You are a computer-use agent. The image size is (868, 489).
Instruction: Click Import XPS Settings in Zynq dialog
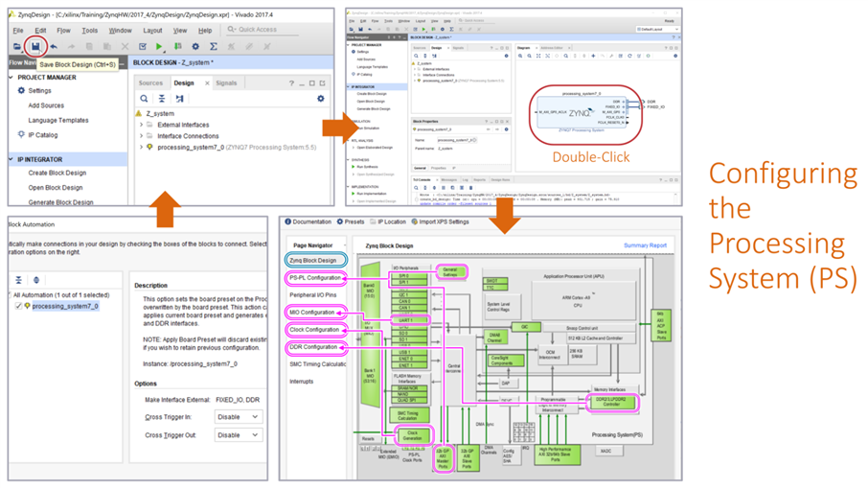440,221
